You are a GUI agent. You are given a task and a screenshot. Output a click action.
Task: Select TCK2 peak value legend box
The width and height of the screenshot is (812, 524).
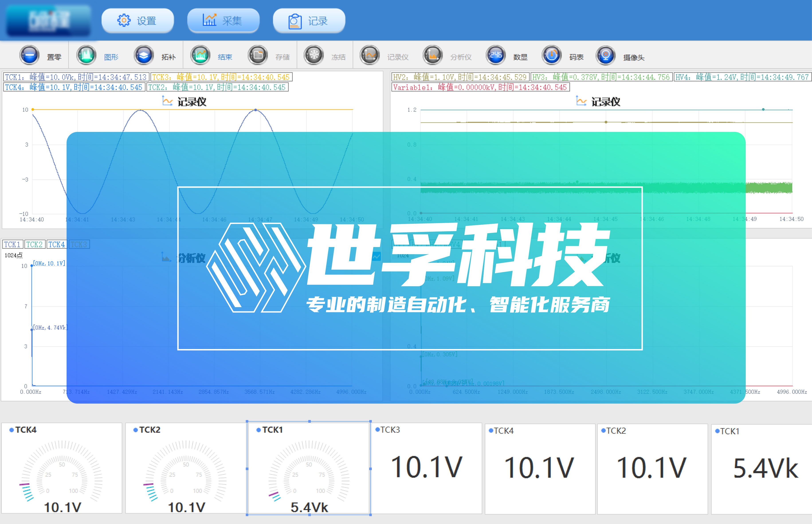tap(217, 87)
